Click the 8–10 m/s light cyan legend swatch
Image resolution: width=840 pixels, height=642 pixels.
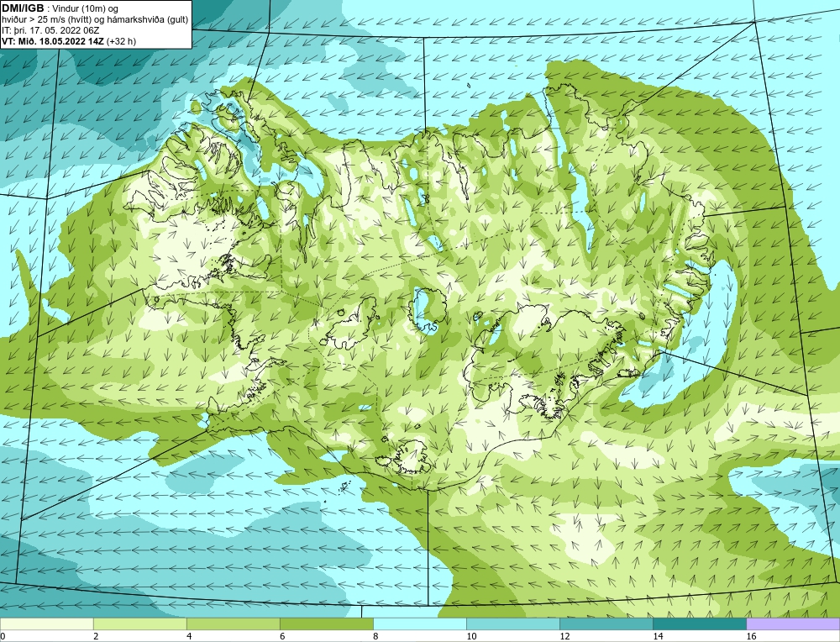click(x=419, y=624)
